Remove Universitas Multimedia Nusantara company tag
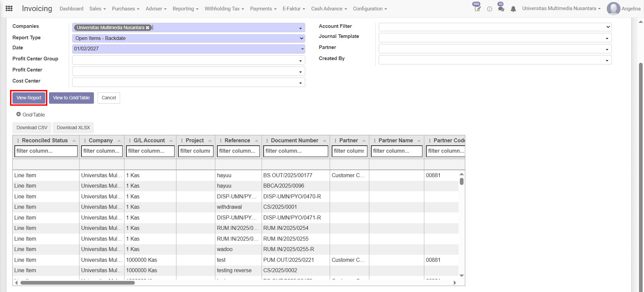 [x=148, y=28]
